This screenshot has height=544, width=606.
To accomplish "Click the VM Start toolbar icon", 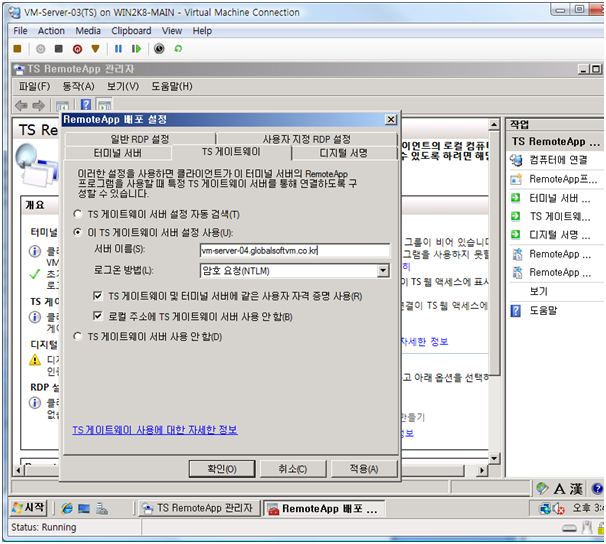I will (x=41, y=49).
